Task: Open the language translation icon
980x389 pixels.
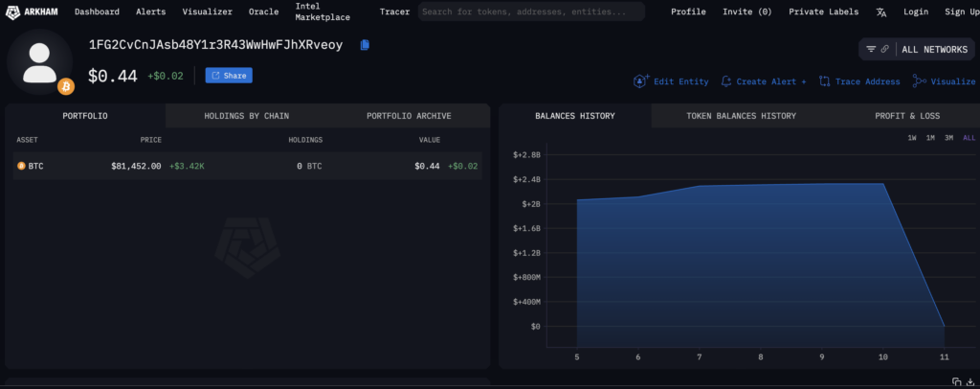Action: [x=881, y=11]
